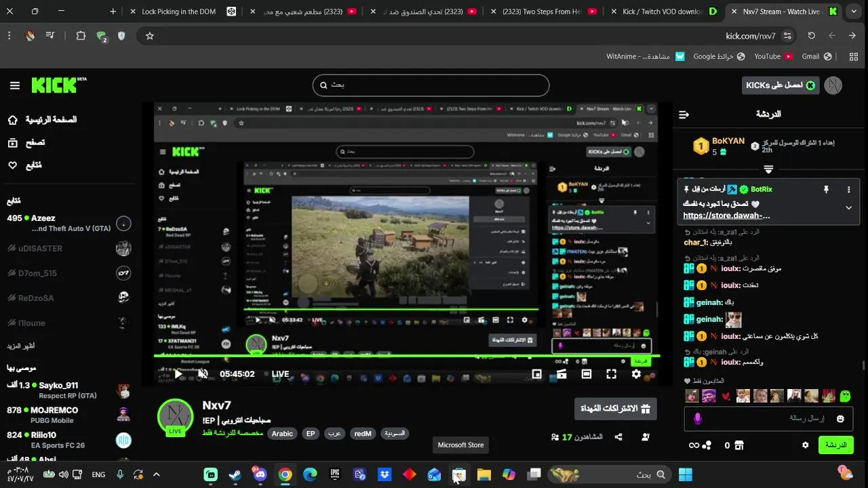Type in the إرسال رسالة chat box

(x=769, y=419)
